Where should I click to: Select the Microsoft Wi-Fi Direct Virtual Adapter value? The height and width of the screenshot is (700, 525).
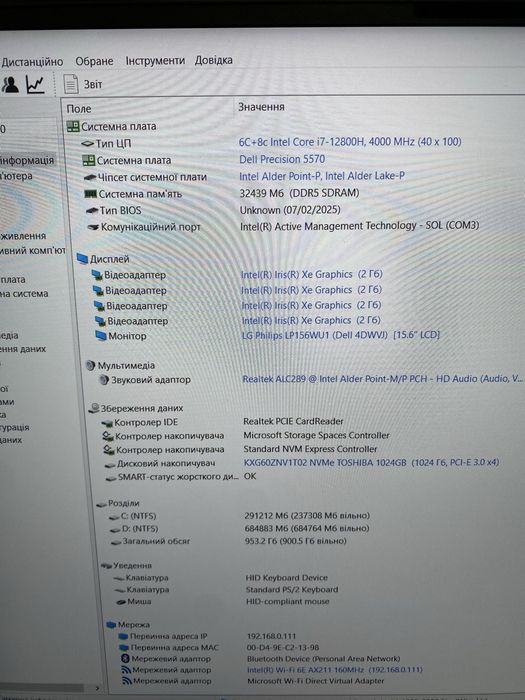pyautogui.click(x=316, y=681)
